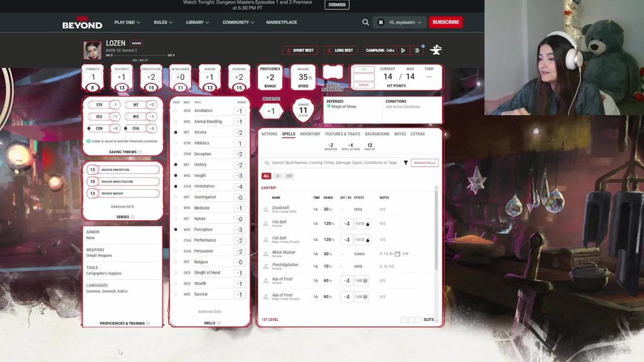The width and height of the screenshot is (644, 362).
Task: Check the first 1st-level spell slot
Action: click(404, 320)
